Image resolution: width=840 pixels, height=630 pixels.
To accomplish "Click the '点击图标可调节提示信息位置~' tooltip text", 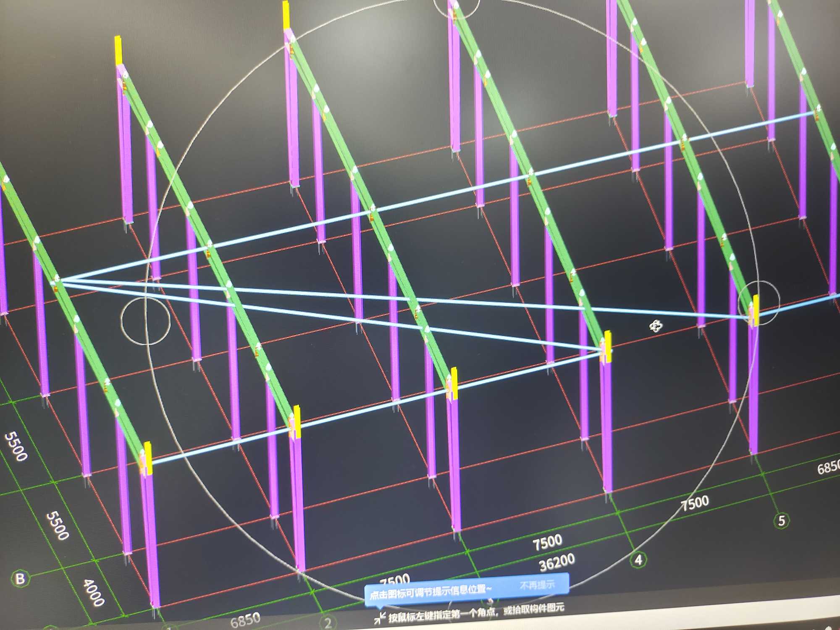I will coord(430,592).
